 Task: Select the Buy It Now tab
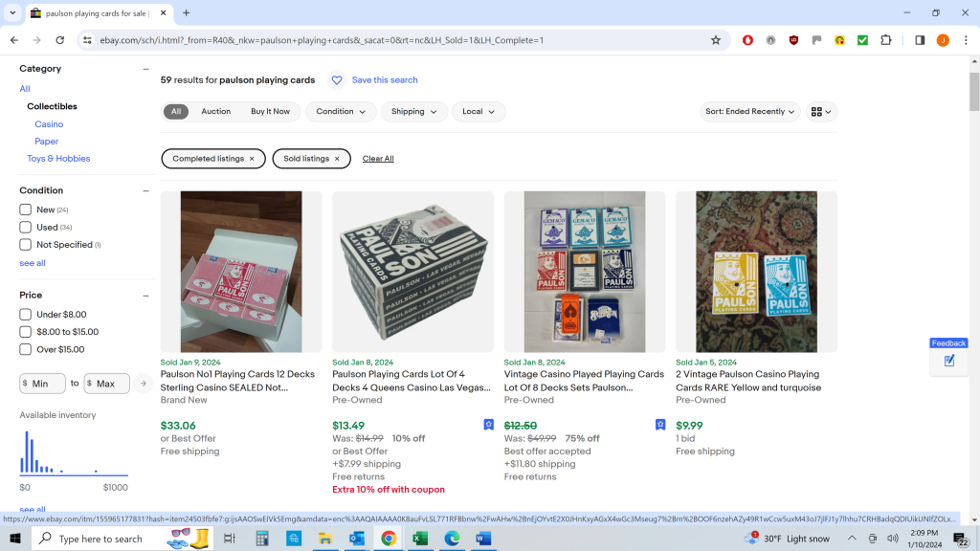click(x=270, y=112)
